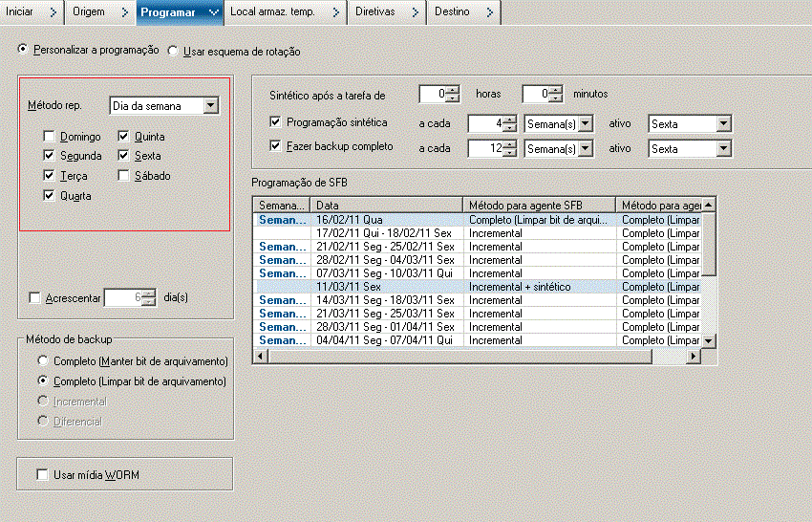
Task: Select Personalizar a programação radio button
Action: coord(24,49)
